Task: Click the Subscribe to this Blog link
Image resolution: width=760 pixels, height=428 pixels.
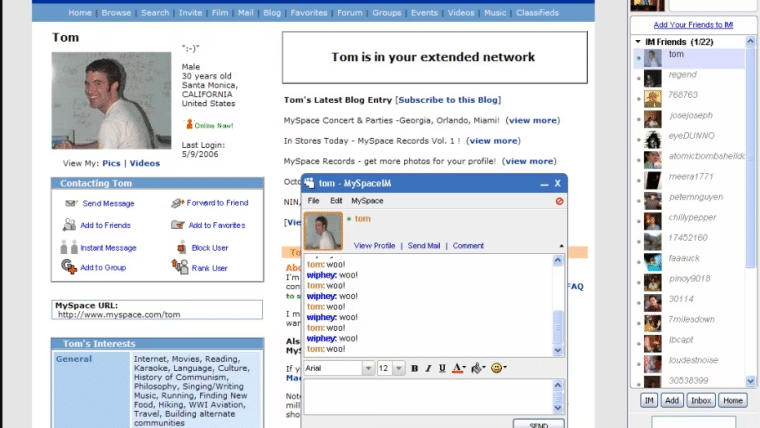Action: coord(448,100)
